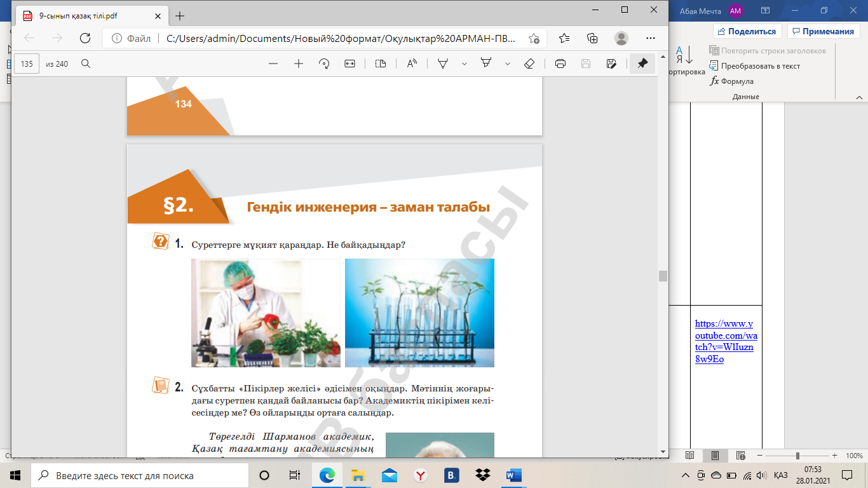
Task: Expand Draw pen options dropdown
Action: point(465,64)
